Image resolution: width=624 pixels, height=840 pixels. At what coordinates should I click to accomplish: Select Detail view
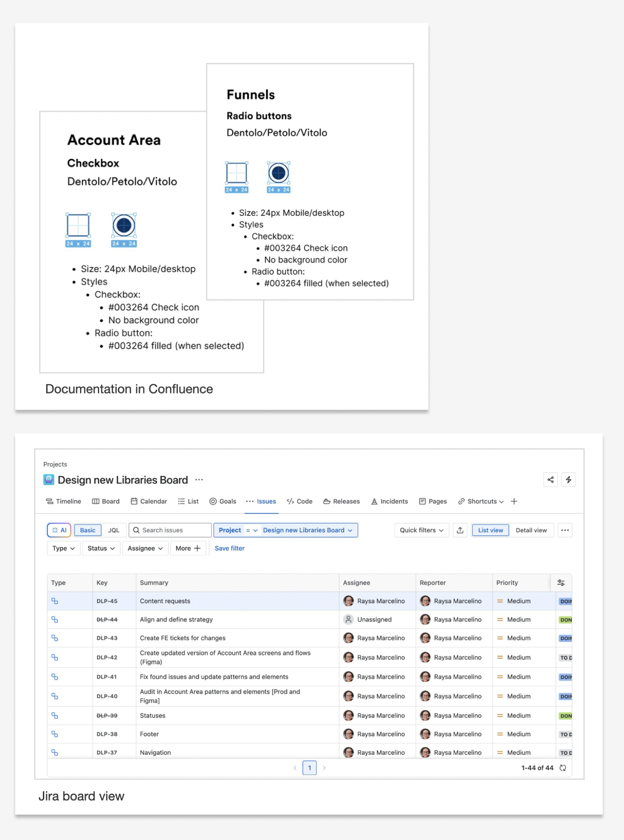(x=531, y=530)
